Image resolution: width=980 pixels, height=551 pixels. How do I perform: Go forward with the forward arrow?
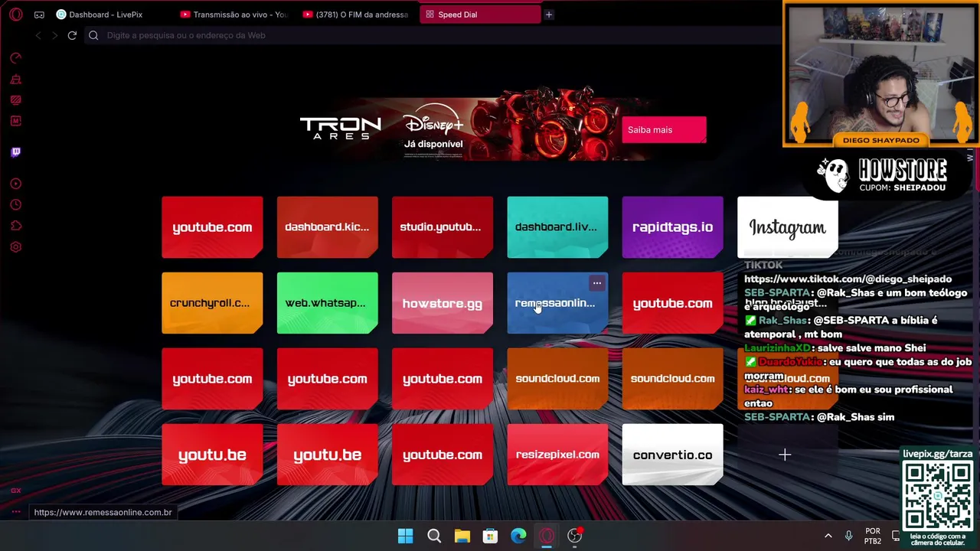point(54,35)
